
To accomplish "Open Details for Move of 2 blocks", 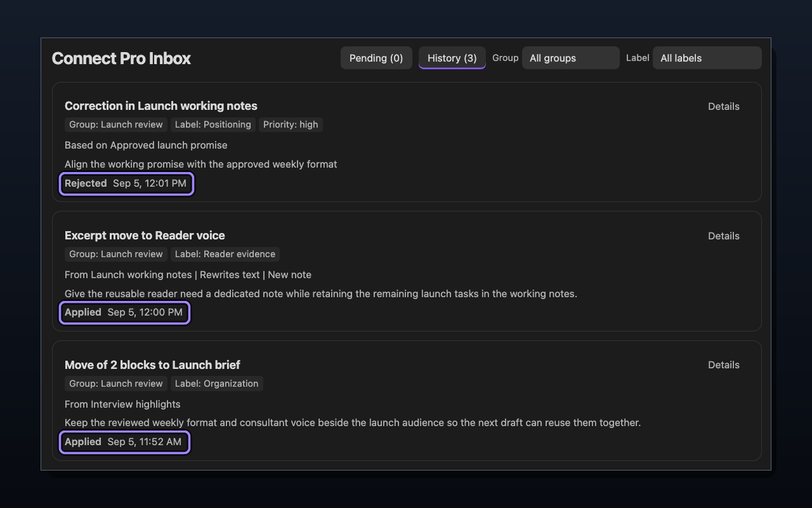I will click(x=723, y=364).
